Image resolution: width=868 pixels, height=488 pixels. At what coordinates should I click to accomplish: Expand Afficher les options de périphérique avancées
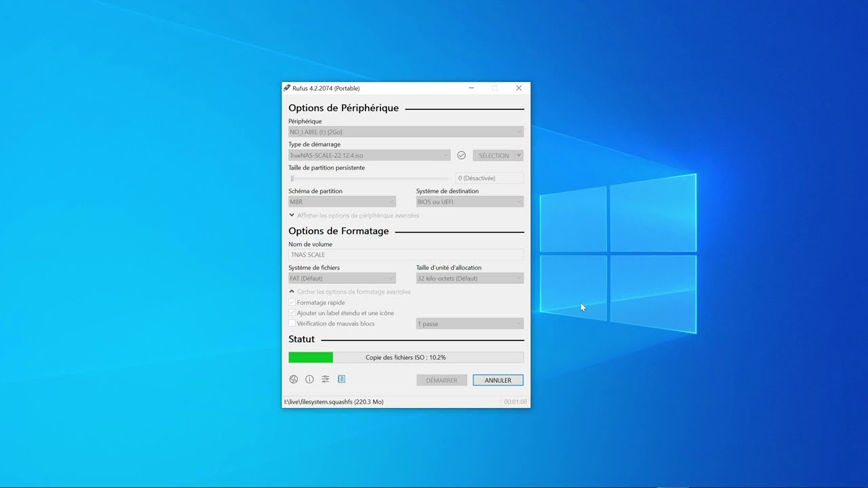(x=354, y=216)
